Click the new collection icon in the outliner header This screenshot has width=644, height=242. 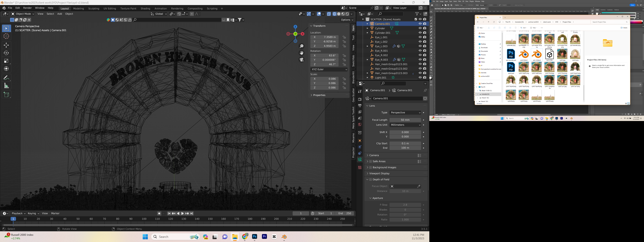[425, 14]
